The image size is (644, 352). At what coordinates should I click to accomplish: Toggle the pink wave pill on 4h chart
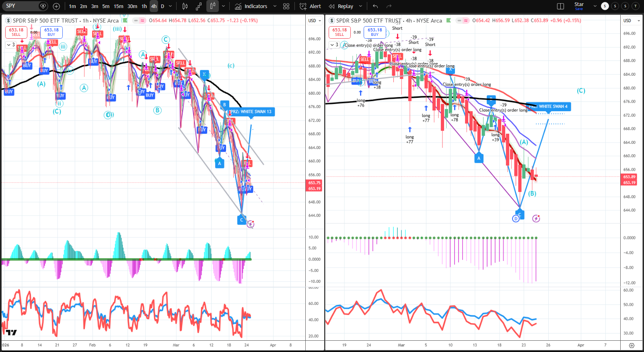(x=466, y=21)
